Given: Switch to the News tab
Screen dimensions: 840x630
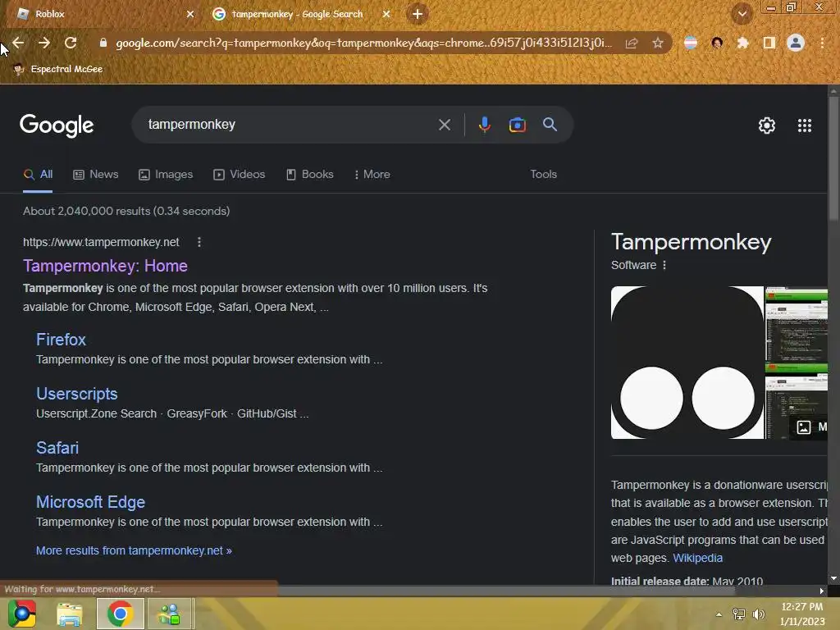Looking at the screenshot, I should click(x=96, y=175).
